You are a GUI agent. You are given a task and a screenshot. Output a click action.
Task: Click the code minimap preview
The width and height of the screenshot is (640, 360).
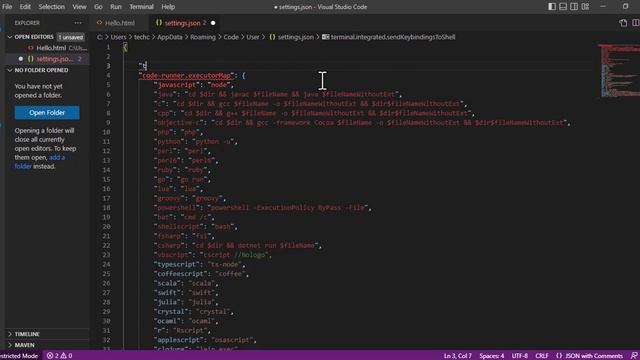tap(619, 70)
